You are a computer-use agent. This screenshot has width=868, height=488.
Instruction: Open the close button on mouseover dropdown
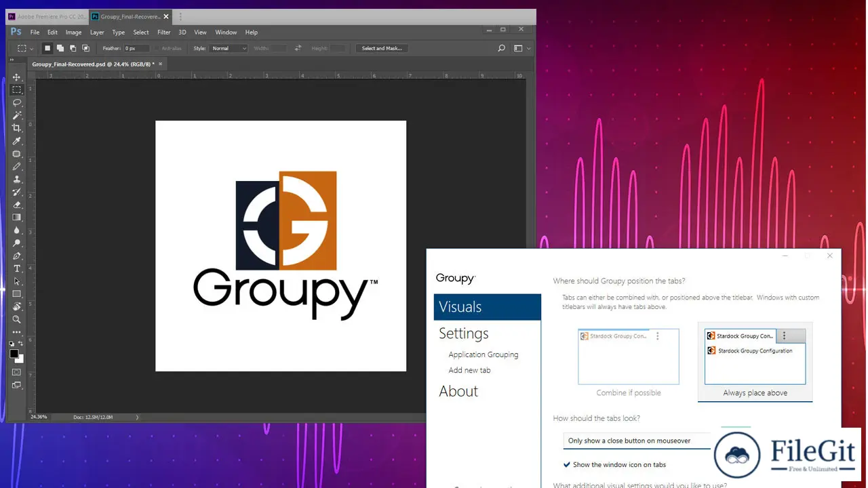(637, 441)
